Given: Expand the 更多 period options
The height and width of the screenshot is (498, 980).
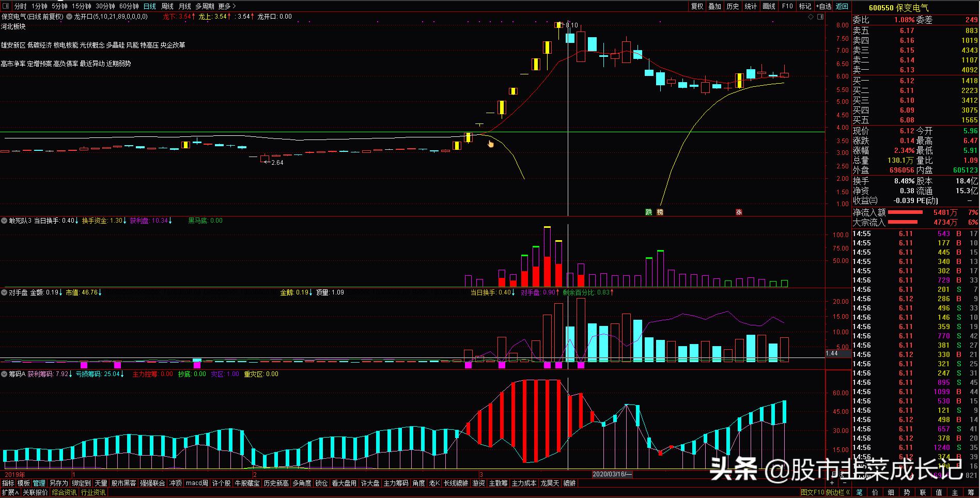Looking at the screenshot, I should (227, 6).
